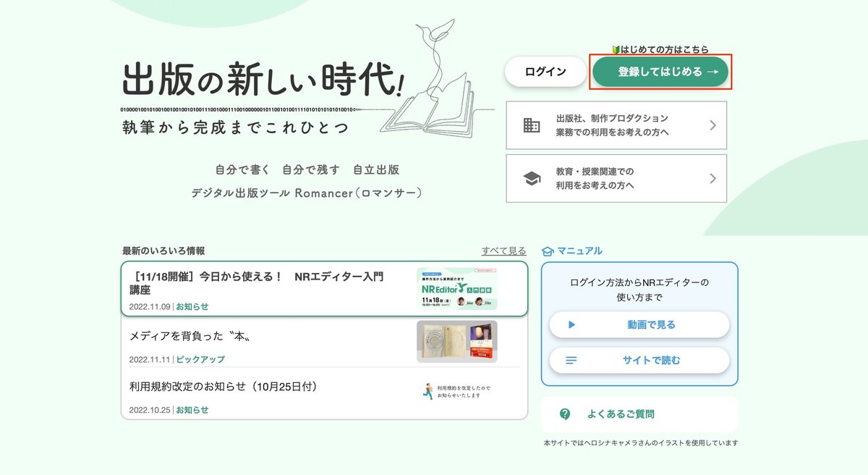The height and width of the screenshot is (475, 868).
Task: Click the lines icon in サイトで読む
Action: (x=571, y=360)
